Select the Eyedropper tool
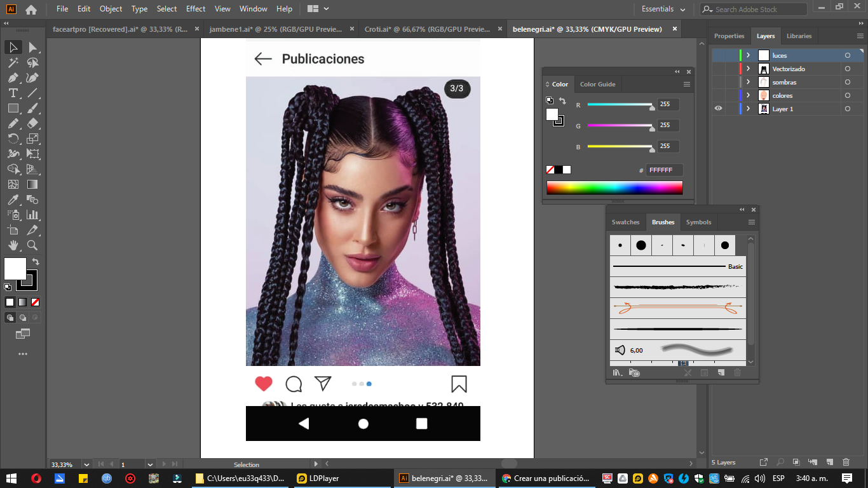Viewport: 868px width, 488px height. pyautogui.click(x=13, y=200)
